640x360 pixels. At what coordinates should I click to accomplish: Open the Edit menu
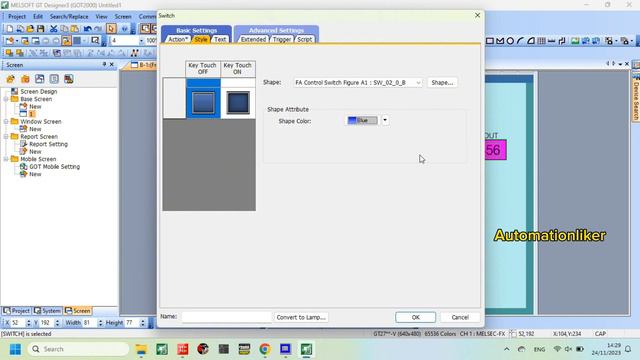pyautogui.click(x=38, y=17)
